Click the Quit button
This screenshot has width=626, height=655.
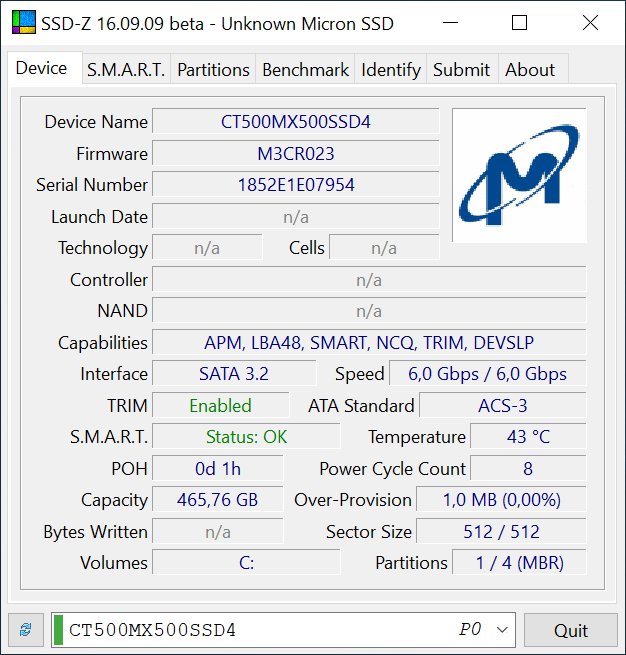(570, 630)
